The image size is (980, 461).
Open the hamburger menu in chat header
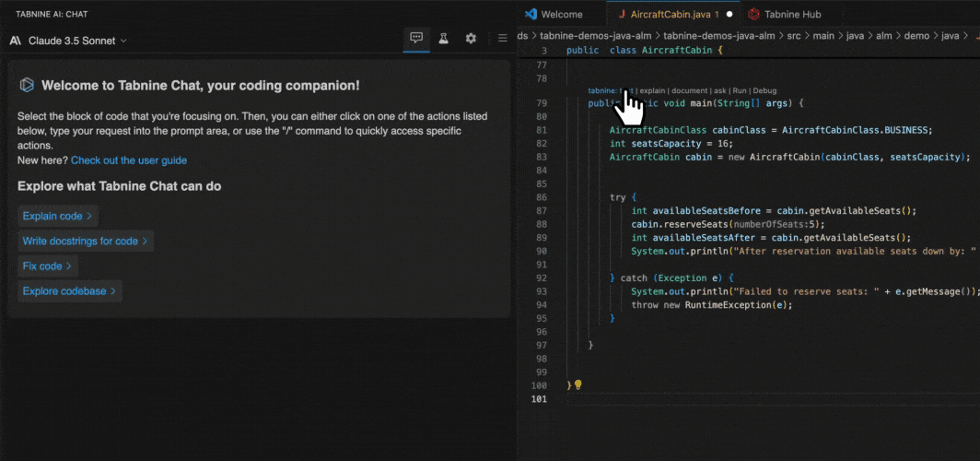pyautogui.click(x=502, y=39)
